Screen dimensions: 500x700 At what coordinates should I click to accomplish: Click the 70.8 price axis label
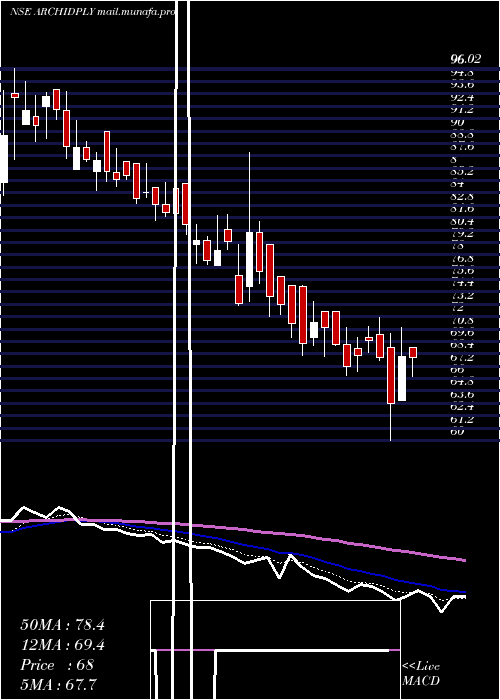click(x=462, y=321)
